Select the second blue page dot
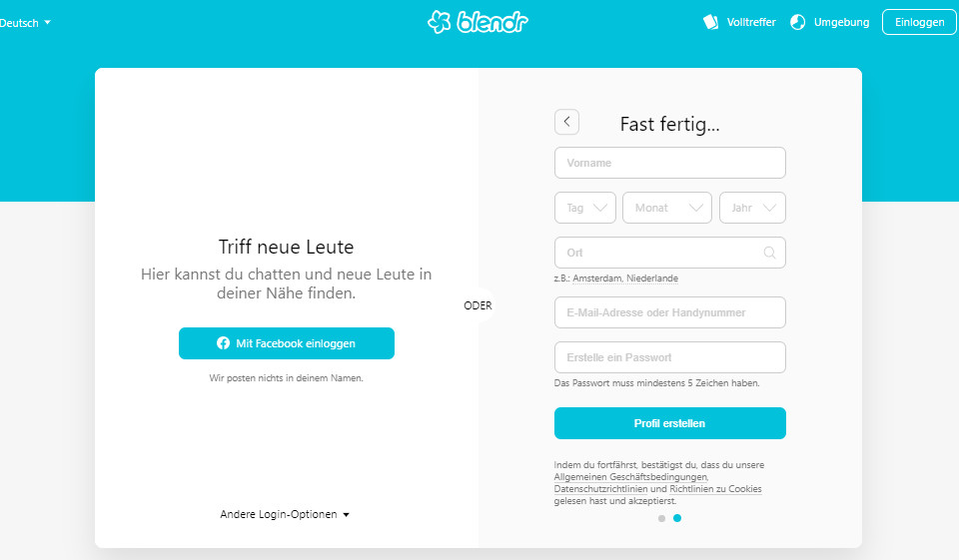 click(677, 519)
